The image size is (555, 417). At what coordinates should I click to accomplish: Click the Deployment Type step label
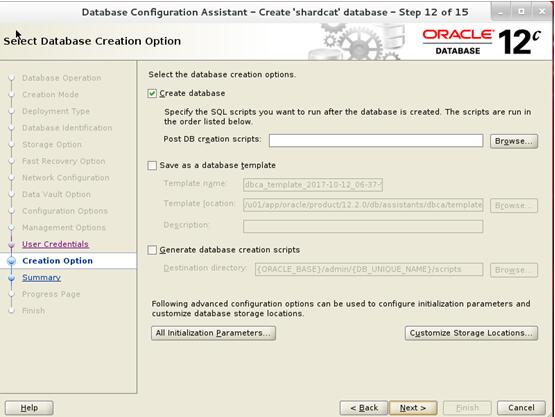coord(56,111)
